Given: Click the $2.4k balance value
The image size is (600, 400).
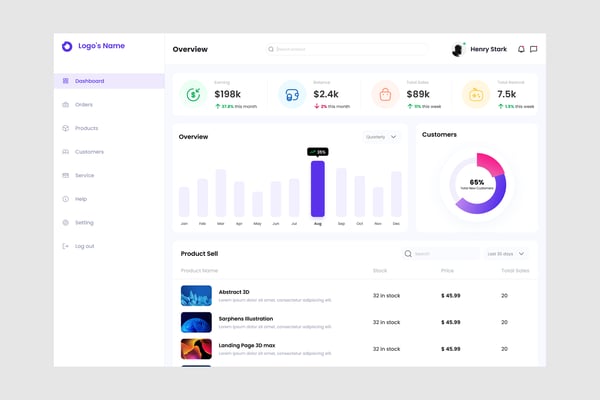Looking at the screenshot, I should point(326,94).
